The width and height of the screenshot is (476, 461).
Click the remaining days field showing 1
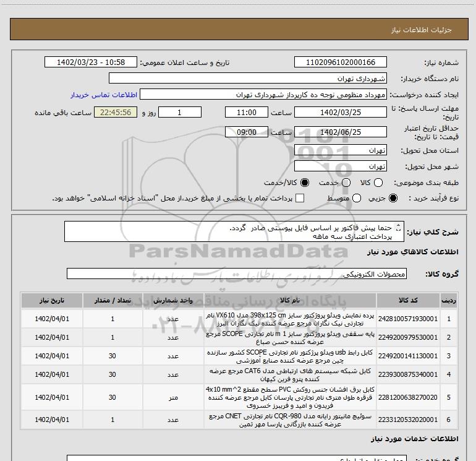coord(180,112)
